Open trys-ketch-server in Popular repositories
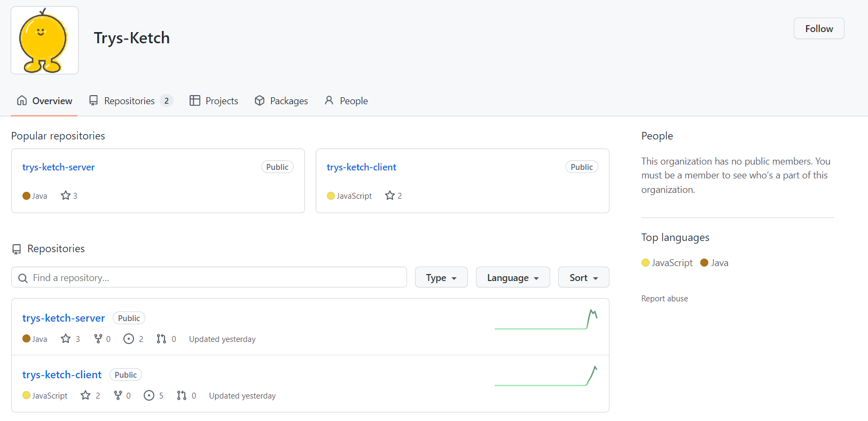This screenshot has height=421, width=868. pos(58,167)
